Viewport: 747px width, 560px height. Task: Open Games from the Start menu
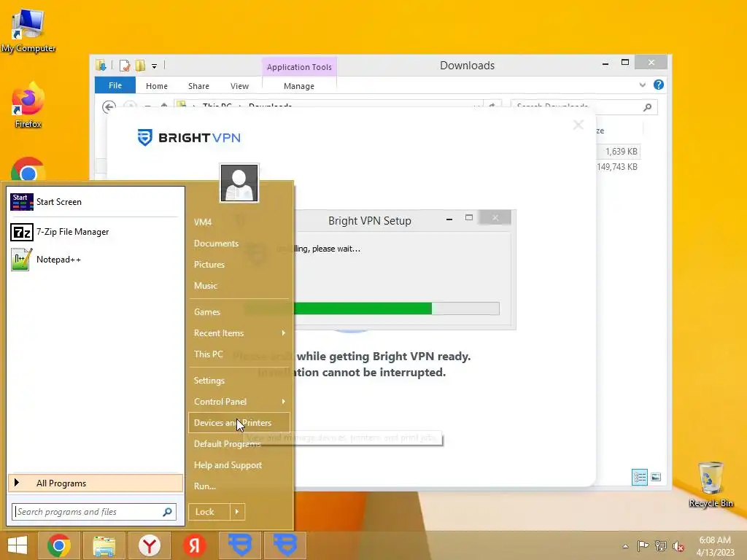click(x=206, y=312)
